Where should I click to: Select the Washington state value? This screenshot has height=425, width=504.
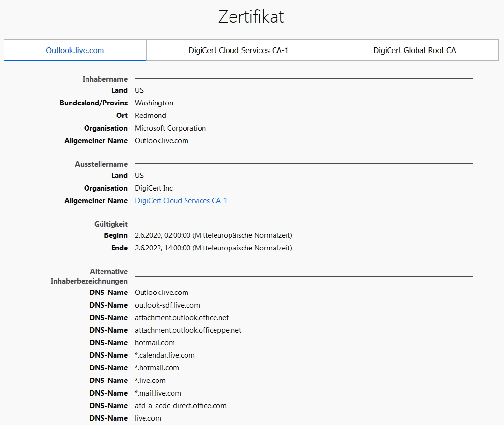[x=154, y=103]
